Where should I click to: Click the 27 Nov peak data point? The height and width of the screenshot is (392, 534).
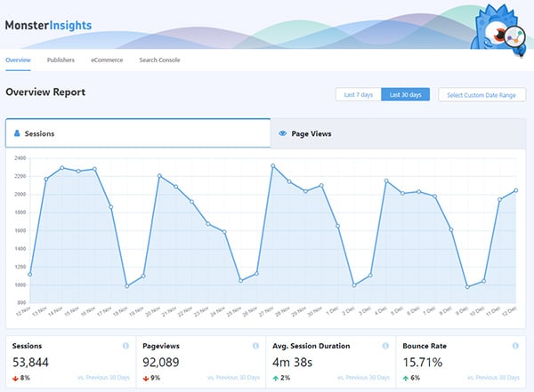pyautogui.click(x=272, y=165)
